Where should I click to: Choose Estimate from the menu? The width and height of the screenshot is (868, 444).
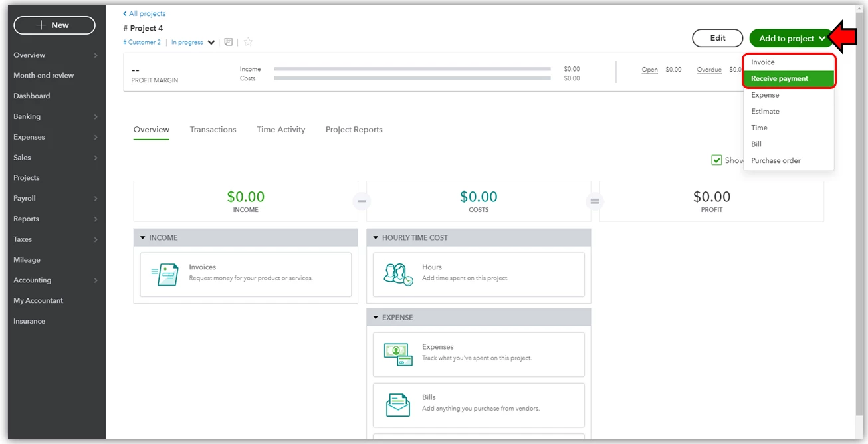[788, 111]
